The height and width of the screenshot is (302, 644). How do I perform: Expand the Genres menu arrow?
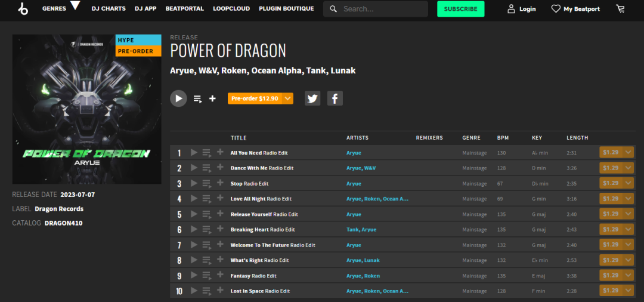coord(75,5)
